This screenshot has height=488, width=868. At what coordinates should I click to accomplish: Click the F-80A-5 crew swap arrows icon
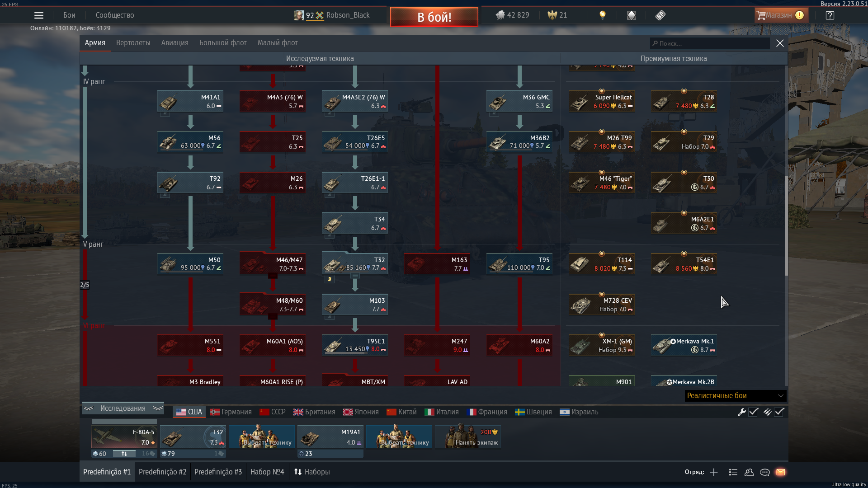click(x=124, y=454)
